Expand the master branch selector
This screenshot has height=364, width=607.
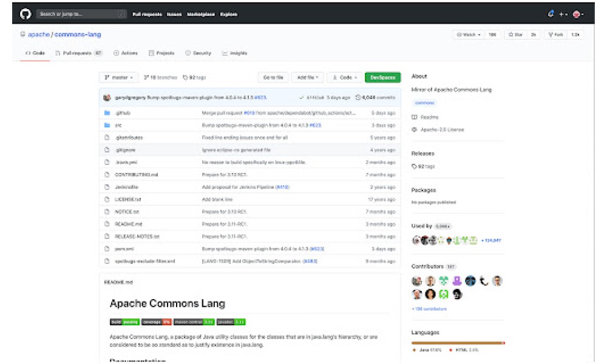(118, 78)
